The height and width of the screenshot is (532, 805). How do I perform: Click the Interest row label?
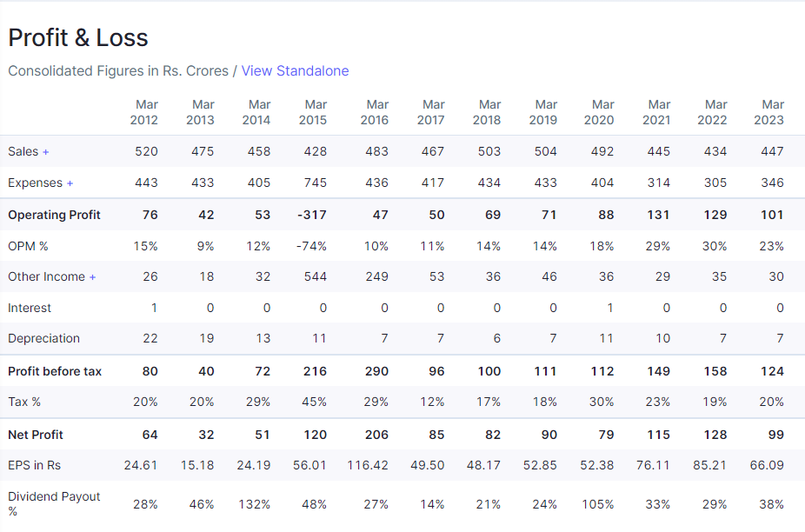point(30,308)
